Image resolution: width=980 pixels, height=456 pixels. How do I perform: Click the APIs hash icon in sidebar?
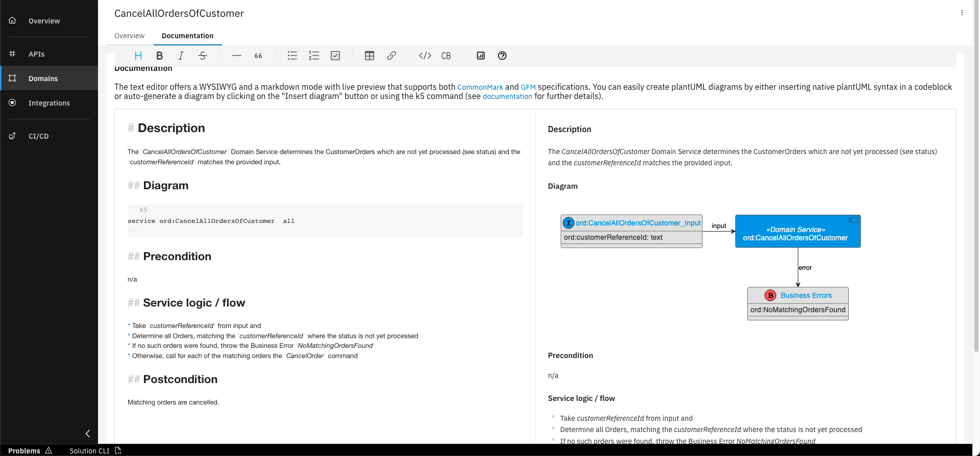point(13,54)
